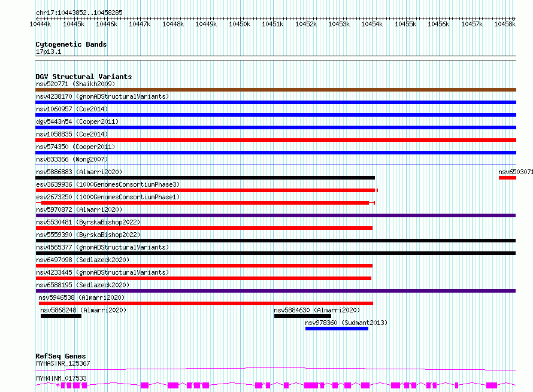533x392 pixels.
Task: Select the nsv574350 (Cooper2011) label
Action: click(75, 147)
